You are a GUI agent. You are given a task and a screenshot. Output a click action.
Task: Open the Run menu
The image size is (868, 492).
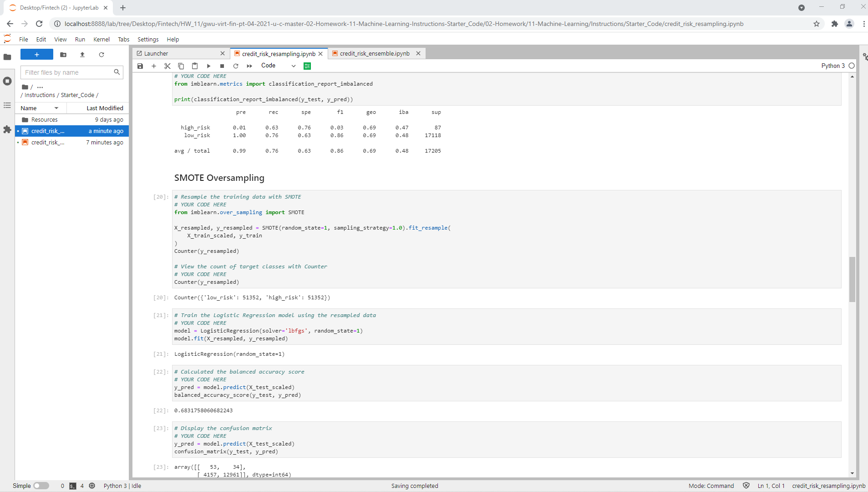pos(80,39)
